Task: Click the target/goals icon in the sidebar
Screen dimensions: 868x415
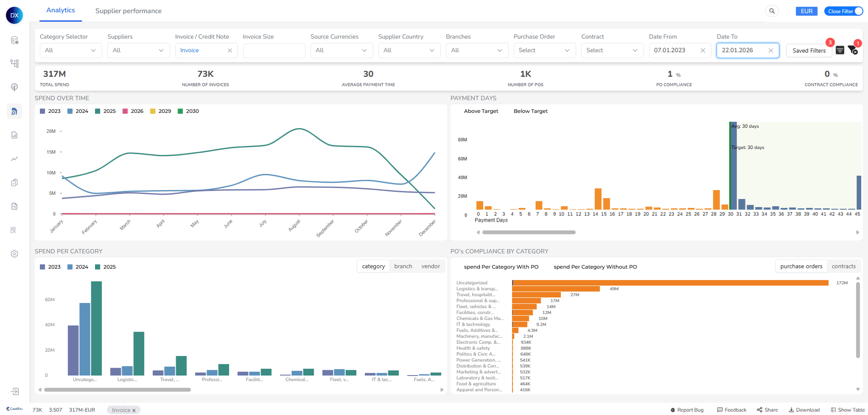Action: [x=14, y=87]
